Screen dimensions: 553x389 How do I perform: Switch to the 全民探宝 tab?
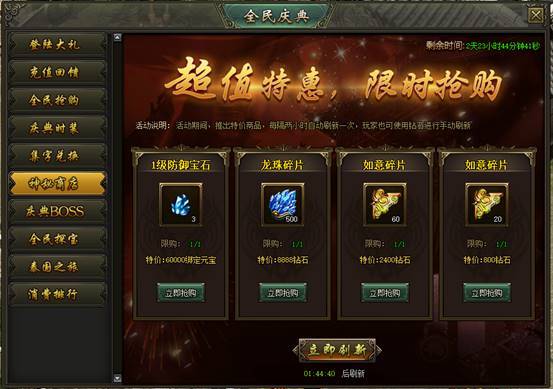tap(56, 239)
